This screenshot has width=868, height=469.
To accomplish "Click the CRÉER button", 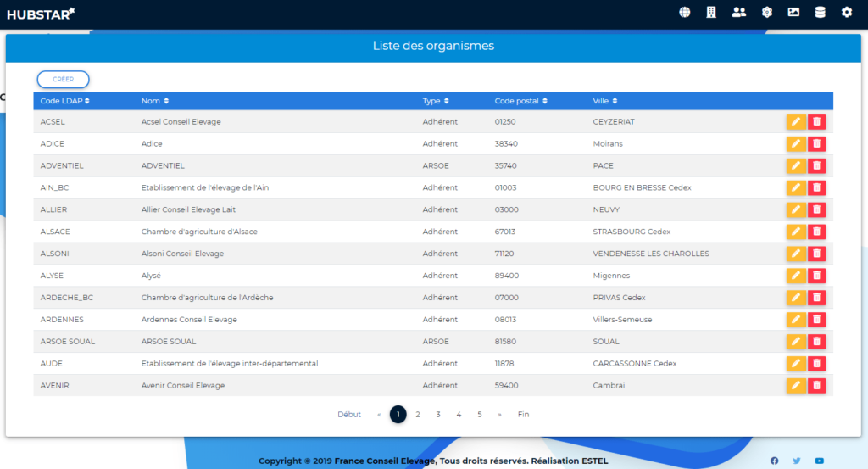I will tap(63, 79).
